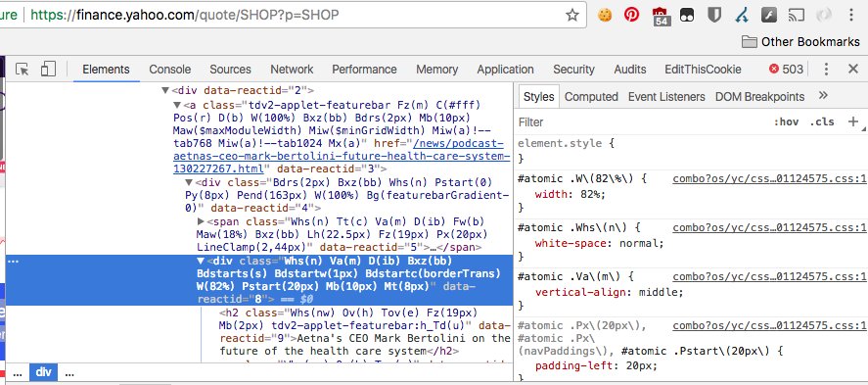The image size is (868, 385).
Task: Open the Audits tab
Action: click(630, 70)
